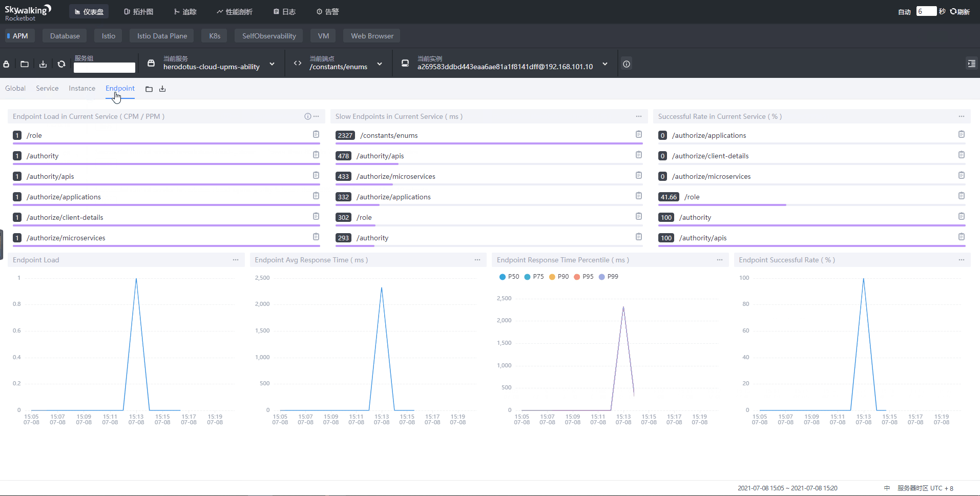The image size is (980, 496).
Task: Select the Database dashboard button
Action: tap(65, 36)
